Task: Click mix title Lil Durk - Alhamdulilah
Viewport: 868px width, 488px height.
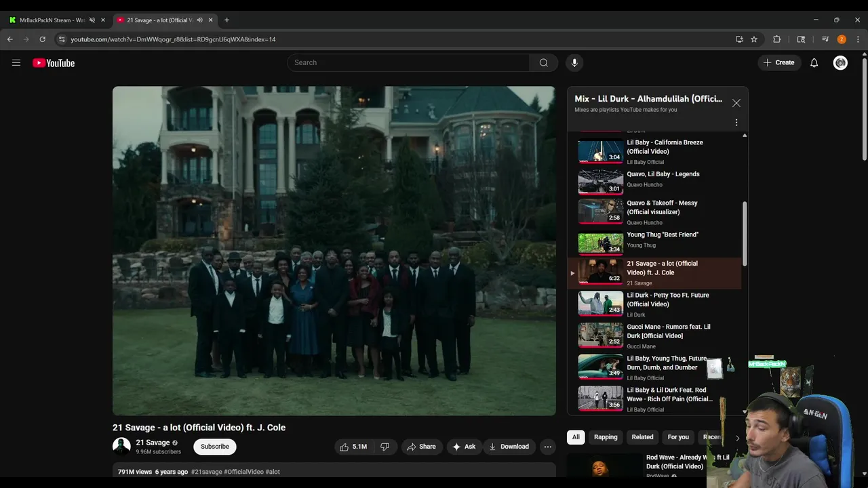Action: (648, 98)
